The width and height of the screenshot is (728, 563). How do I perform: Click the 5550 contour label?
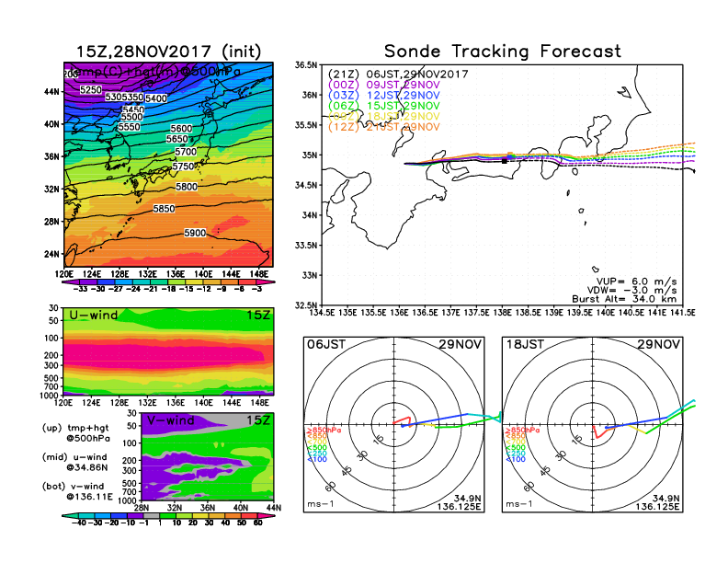[x=129, y=127]
